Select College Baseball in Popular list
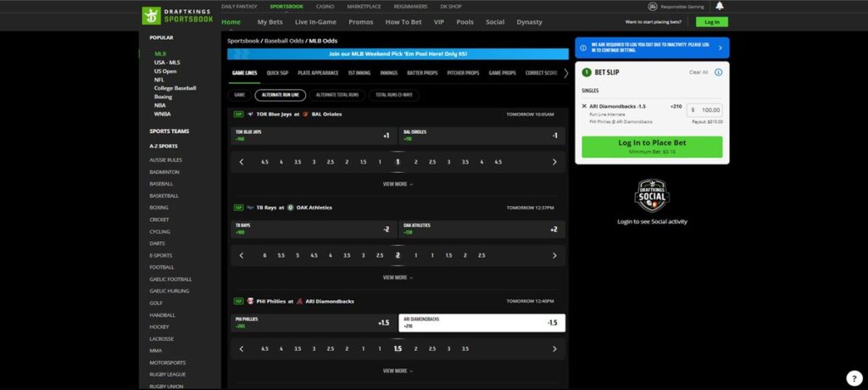The width and height of the screenshot is (868, 390). coord(175,88)
